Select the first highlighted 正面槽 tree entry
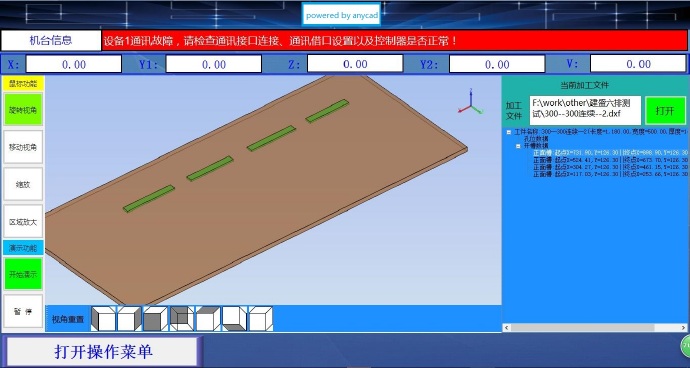 pyautogui.click(x=610, y=153)
